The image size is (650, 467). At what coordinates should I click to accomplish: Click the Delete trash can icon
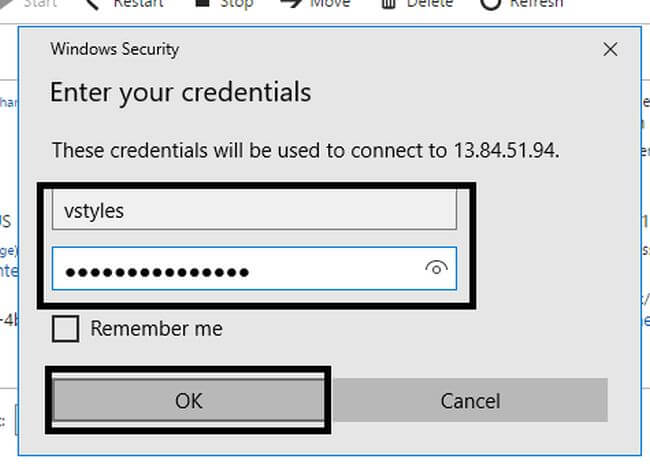pos(391,4)
